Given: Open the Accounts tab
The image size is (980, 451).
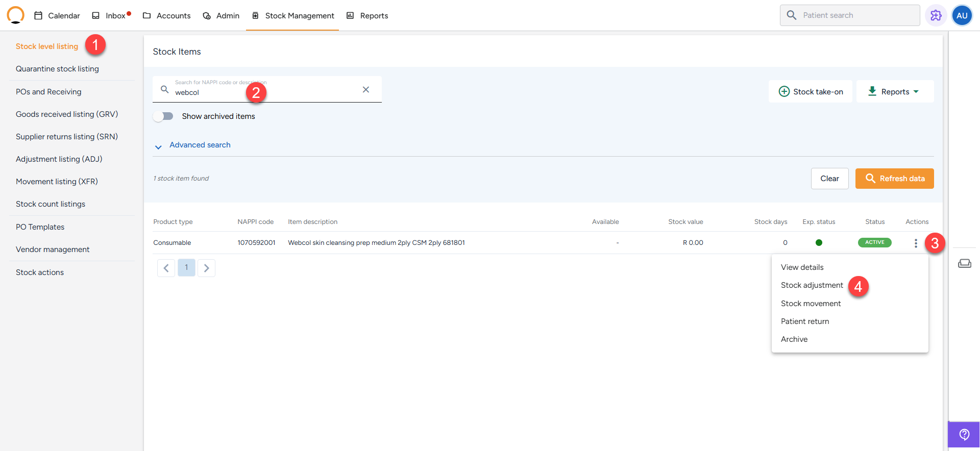Looking at the screenshot, I should tap(166, 16).
